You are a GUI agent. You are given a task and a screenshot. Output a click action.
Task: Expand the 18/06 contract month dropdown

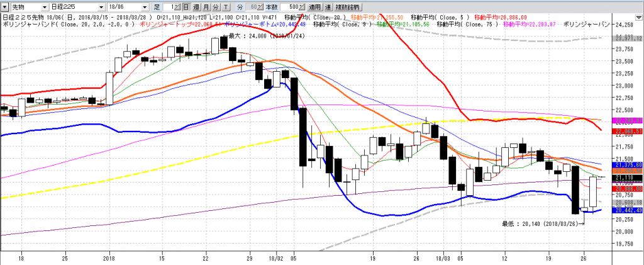click(x=145, y=6)
